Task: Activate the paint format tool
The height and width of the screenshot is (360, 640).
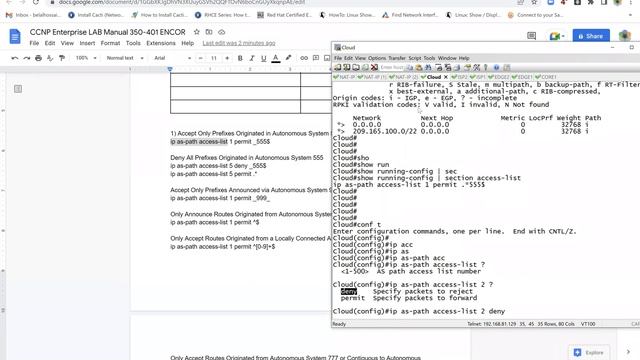Action: point(62,58)
